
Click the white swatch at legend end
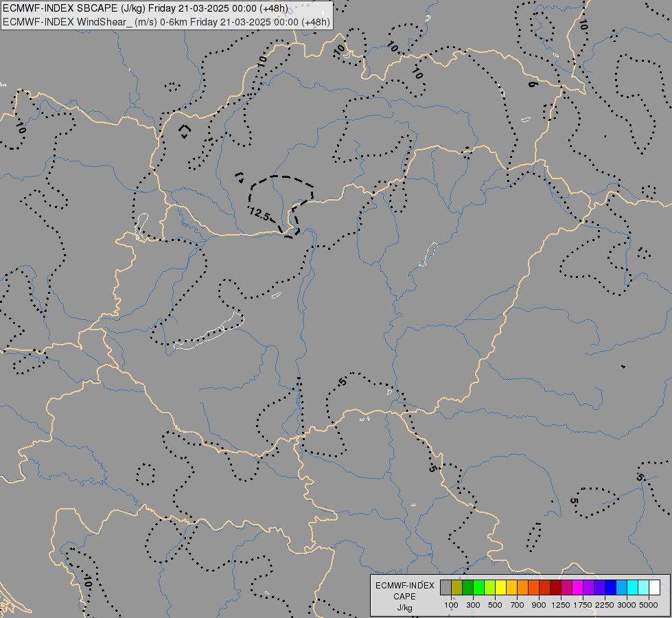click(654, 587)
